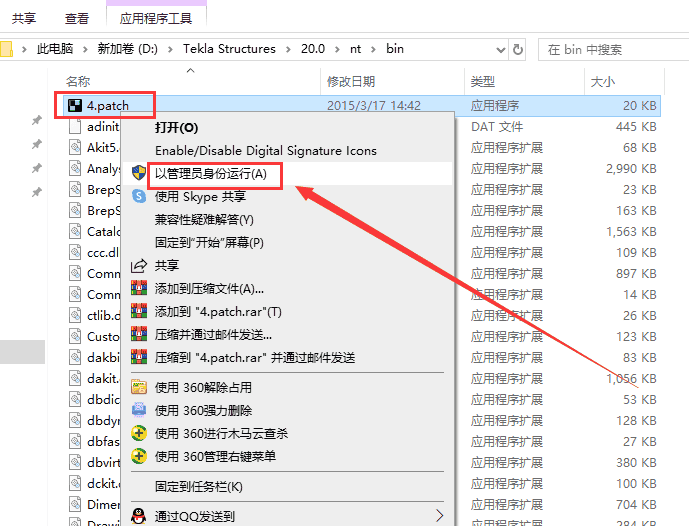This screenshot has height=526, width=689.
Task: Navigate to 20.0 in breadcrumb
Action: (x=313, y=49)
